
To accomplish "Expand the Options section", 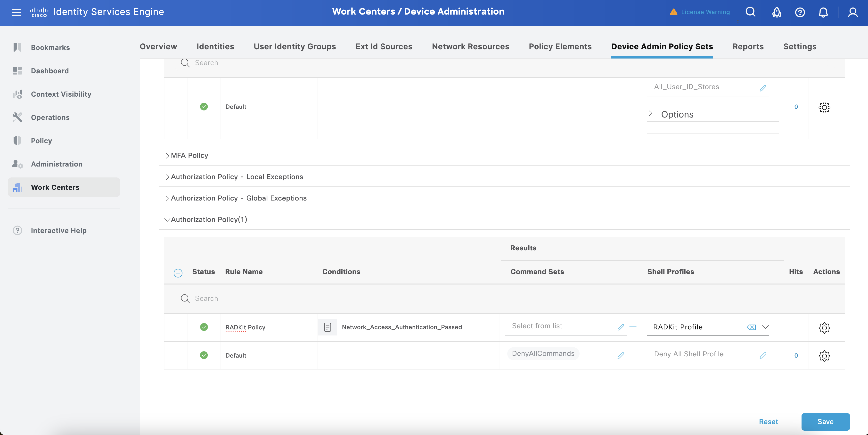I will [x=671, y=114].
